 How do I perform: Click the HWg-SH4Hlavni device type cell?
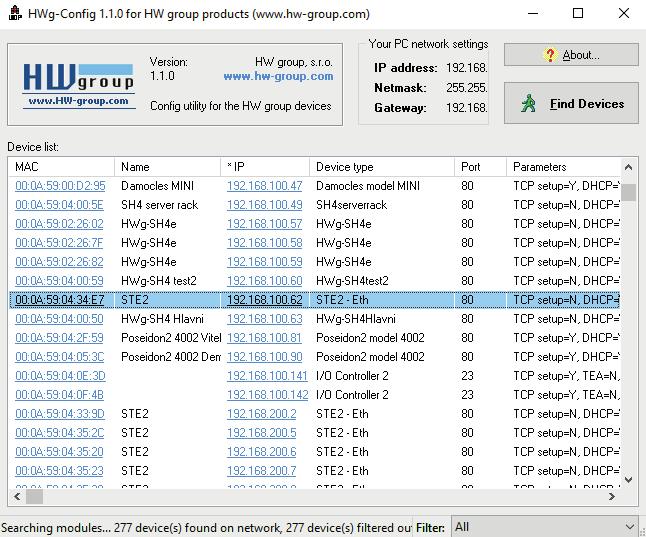356,319
